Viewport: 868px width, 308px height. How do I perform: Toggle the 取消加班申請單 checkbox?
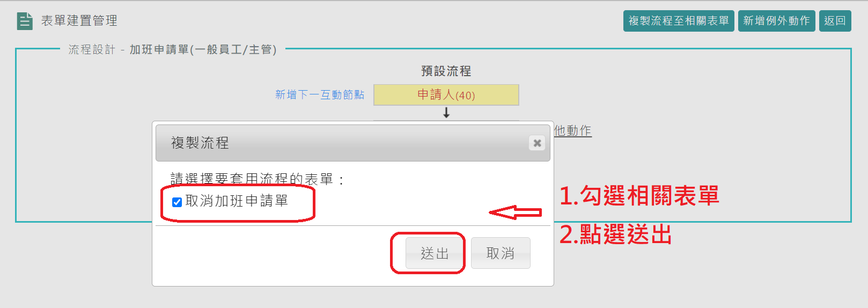[x=177, y=202]
